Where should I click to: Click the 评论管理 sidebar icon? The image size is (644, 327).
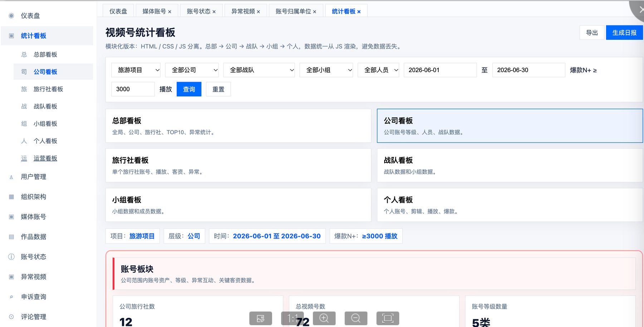11,317
